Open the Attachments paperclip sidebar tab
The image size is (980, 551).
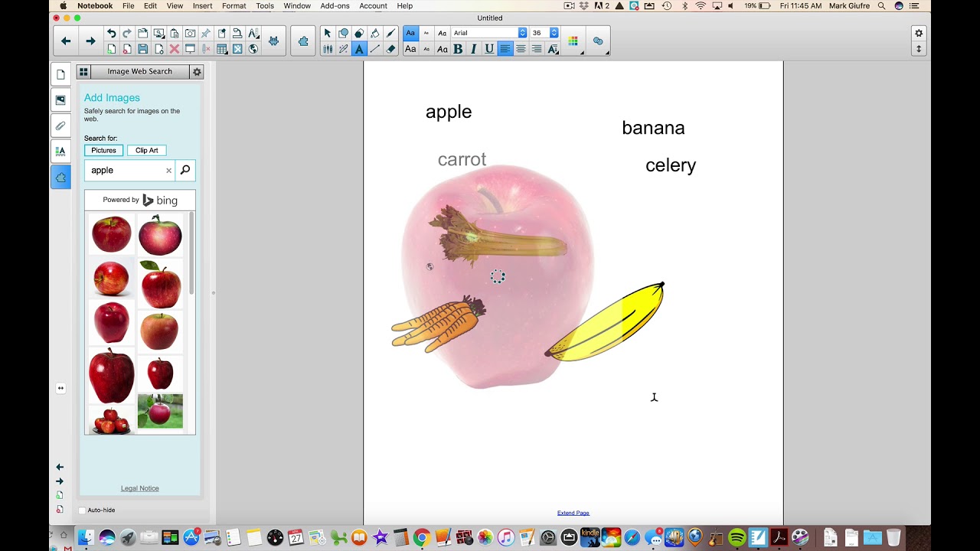[60, 126]
